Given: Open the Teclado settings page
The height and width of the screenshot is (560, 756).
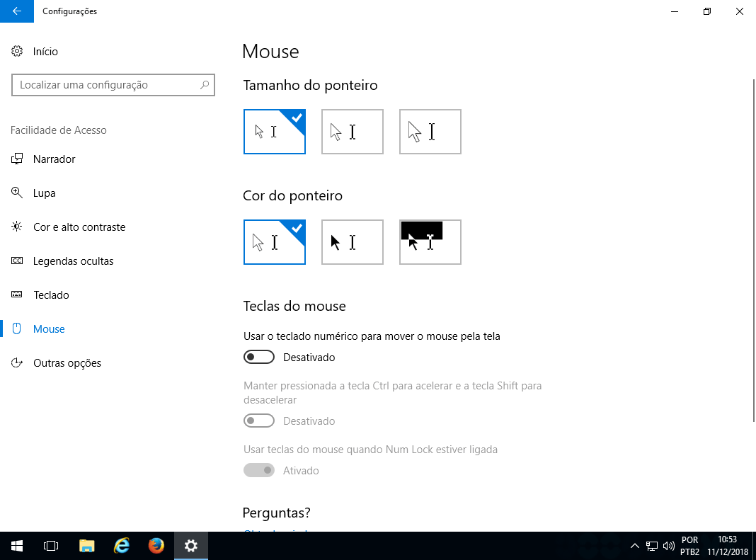Looking at the screenshot, I should [x=51, y=295].
